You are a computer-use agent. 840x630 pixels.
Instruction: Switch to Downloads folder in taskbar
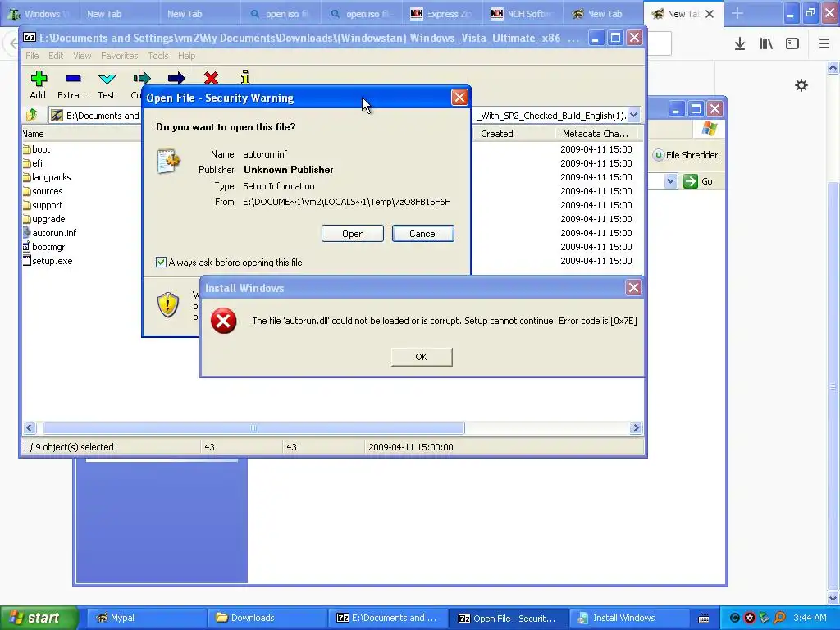pos(267,618)
